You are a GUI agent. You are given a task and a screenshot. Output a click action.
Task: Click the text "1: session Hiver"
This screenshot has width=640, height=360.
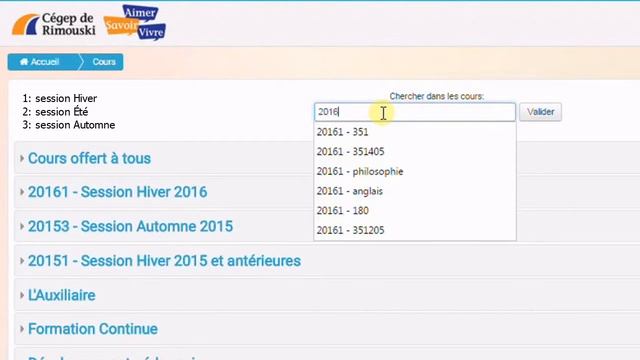pyautogui.click(x=60, y=98)
